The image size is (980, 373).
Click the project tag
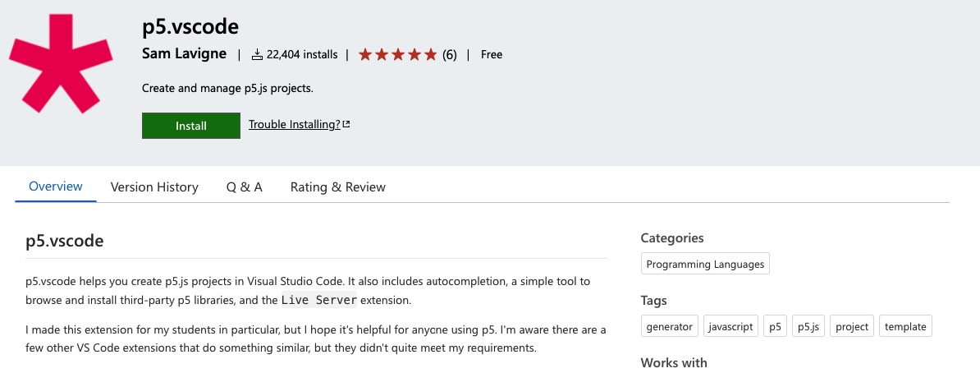(x=852, y=326)
